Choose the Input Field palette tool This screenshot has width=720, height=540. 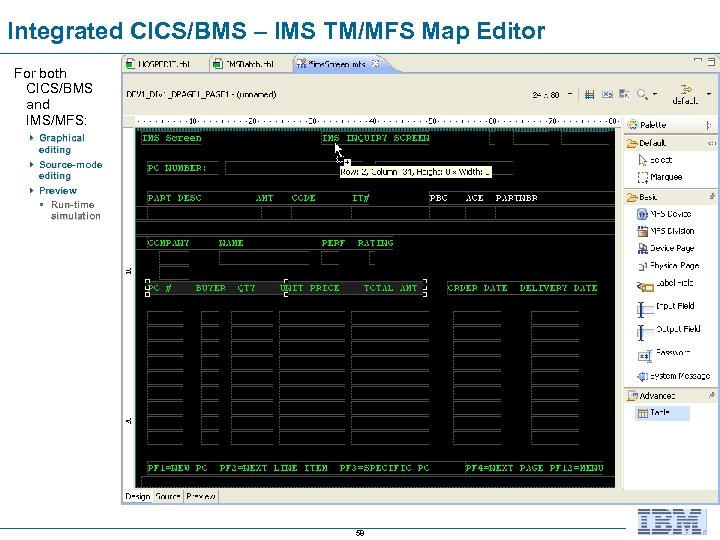coord(666,308)
